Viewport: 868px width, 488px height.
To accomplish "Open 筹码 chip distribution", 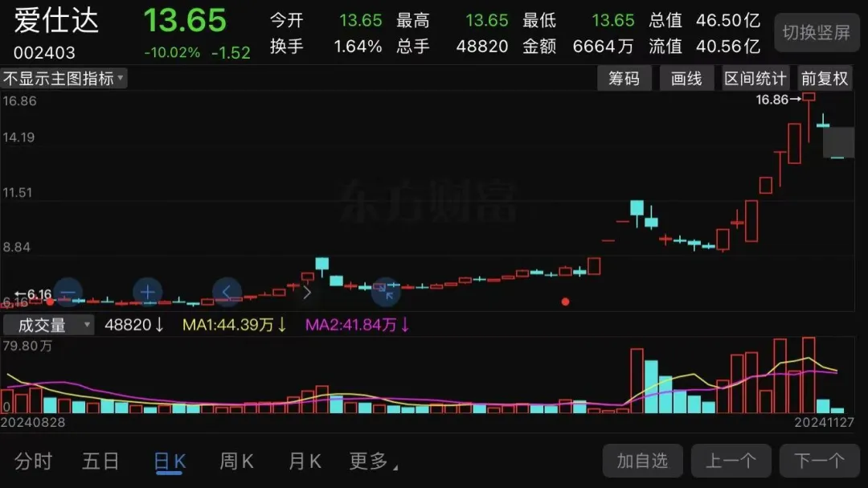I will pos(624,78).
